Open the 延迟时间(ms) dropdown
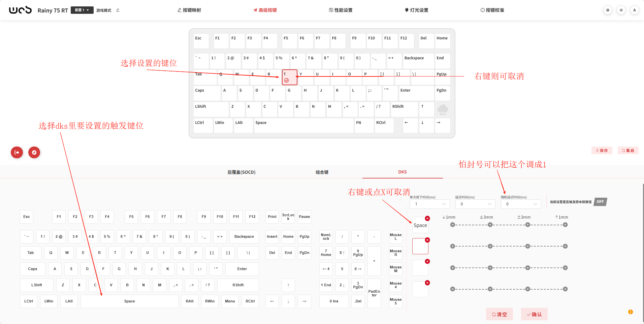This screenshot has height=324, width=644. (x=475, y=204)
